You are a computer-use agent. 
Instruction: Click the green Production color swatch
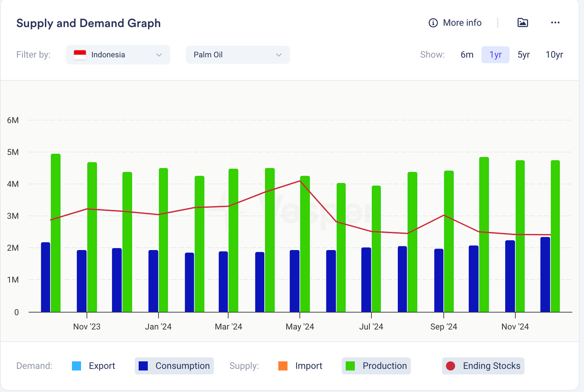point(350,366)
